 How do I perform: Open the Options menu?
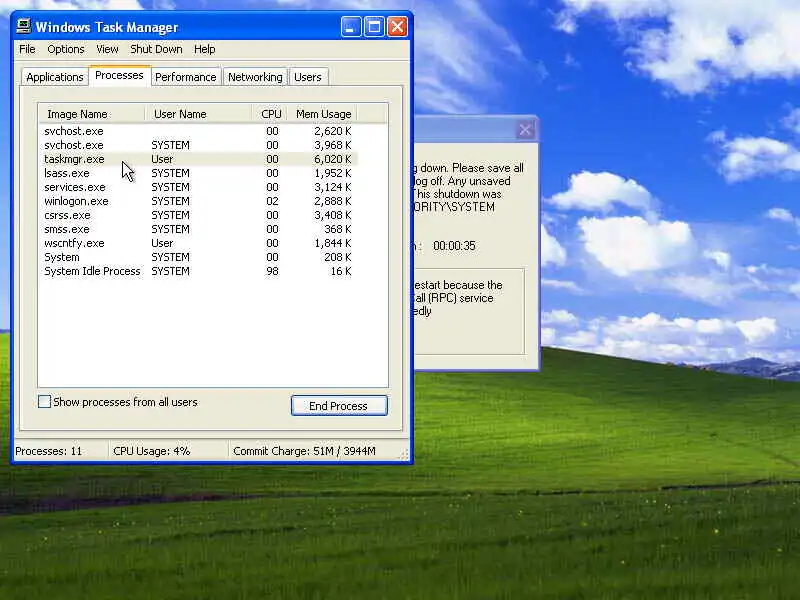point(66,49)
